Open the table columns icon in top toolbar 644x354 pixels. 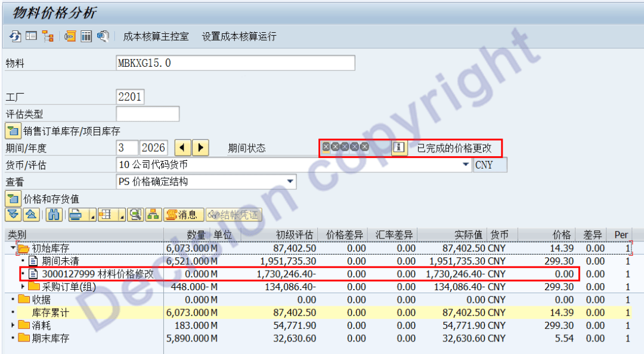[86, 36]
